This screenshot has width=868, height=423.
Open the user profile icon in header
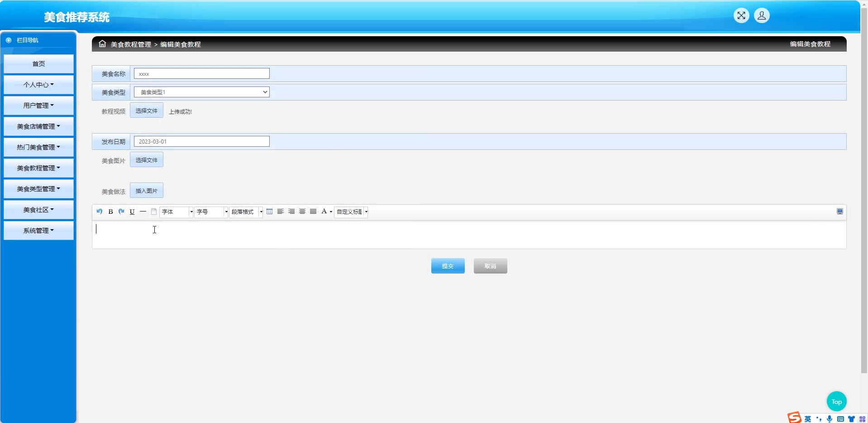(x=762, y=16)
